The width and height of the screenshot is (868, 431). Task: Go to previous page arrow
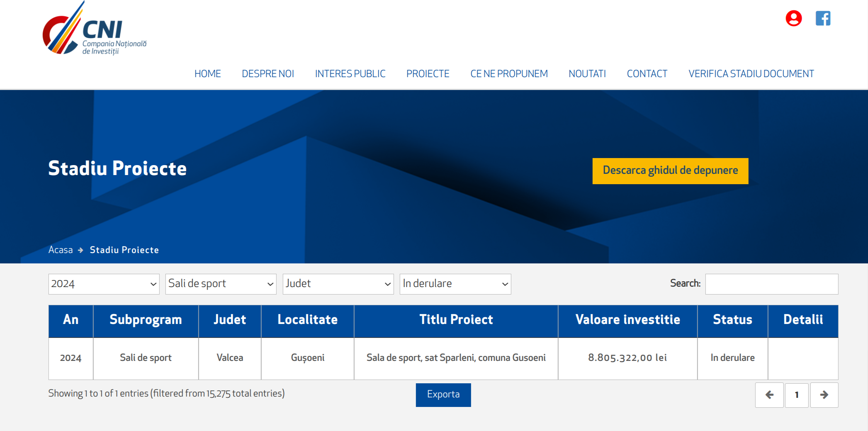tap(769, 395)
